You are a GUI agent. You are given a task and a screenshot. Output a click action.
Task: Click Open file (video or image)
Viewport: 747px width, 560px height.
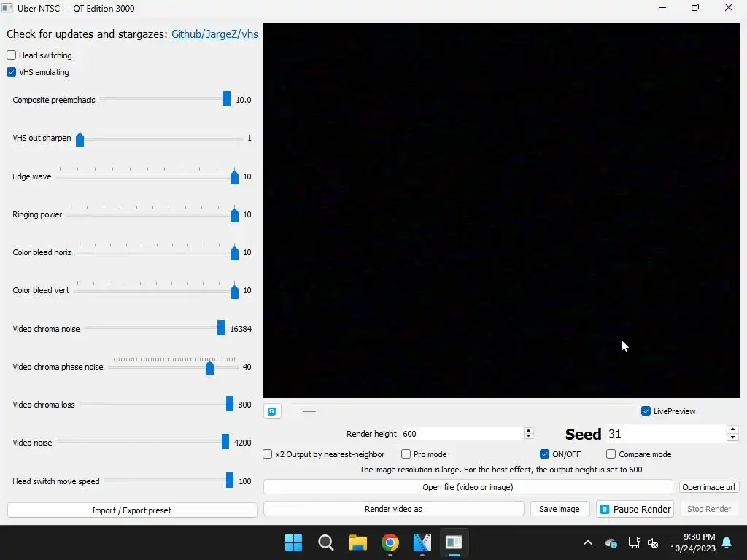point(468,487)
